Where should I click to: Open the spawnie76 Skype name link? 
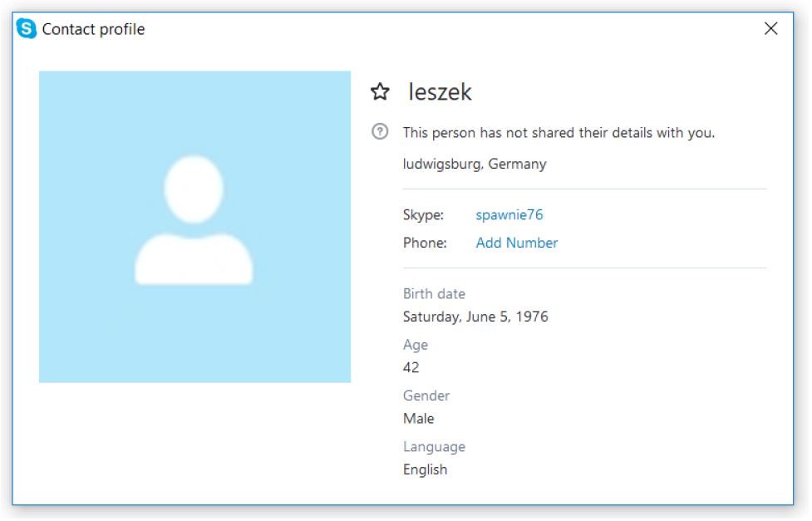(509, 214)
